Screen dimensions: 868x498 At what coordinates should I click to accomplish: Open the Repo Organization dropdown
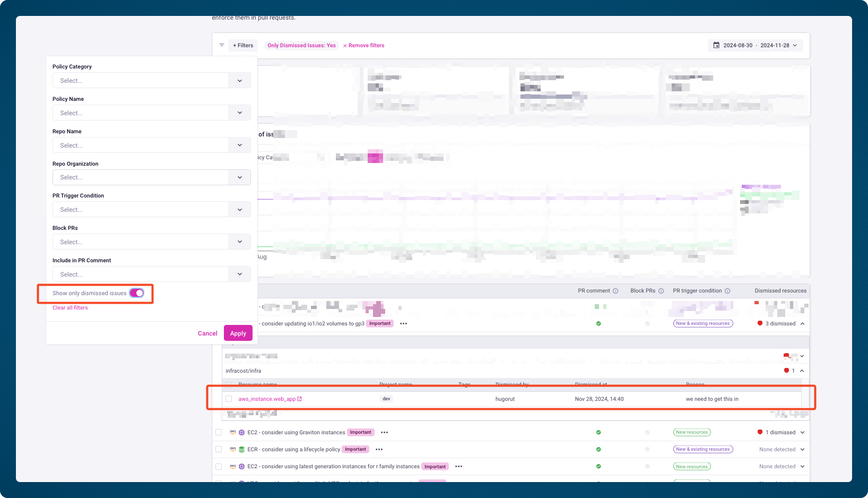(152, 177)
